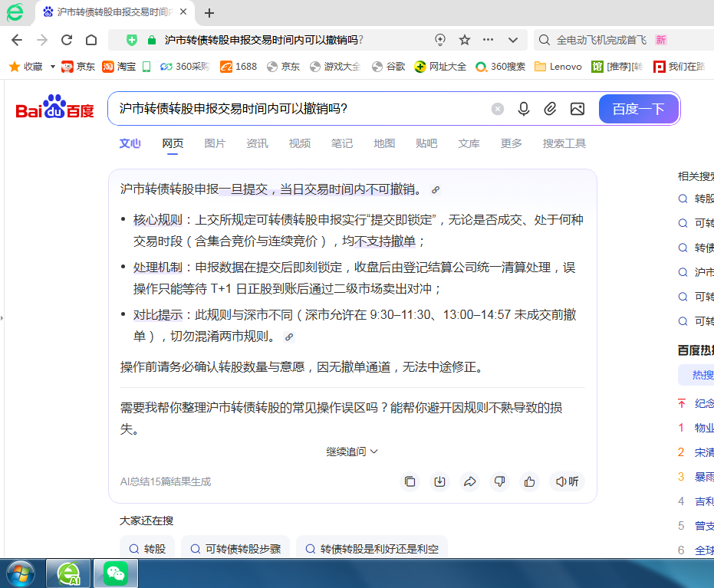Switch to the 资讯 tab
Image resolution: width=714 pixels, height=588 pixels.
click(257, 143)
